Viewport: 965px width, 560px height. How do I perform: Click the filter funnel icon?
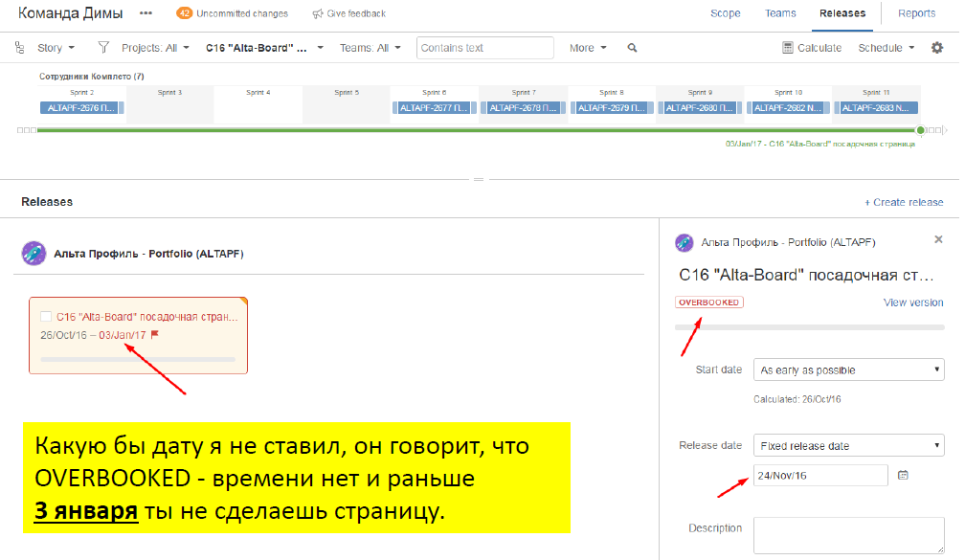103,48
